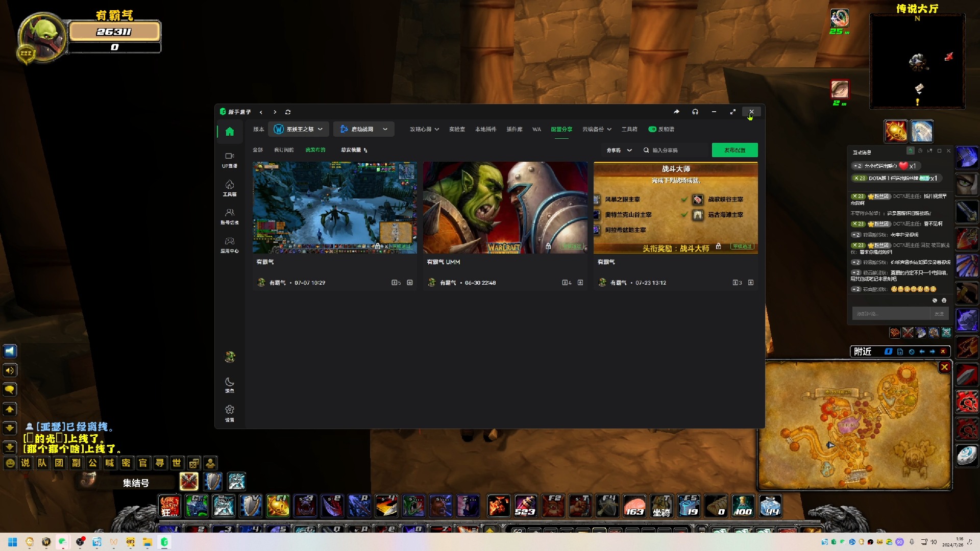Show the 我发布的 filter
This screenshot has width=980, height=551.
315,150
